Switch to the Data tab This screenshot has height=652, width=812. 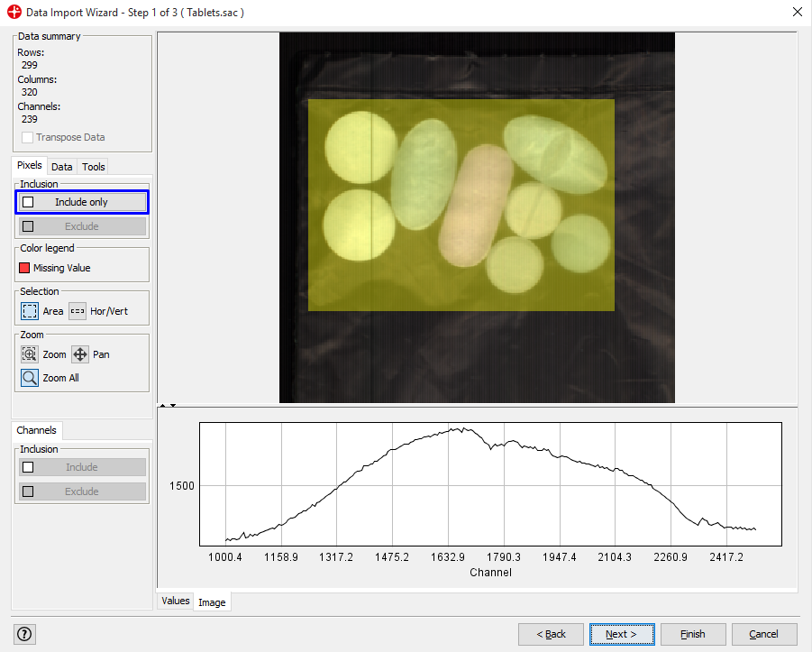[x=62, y=167]
